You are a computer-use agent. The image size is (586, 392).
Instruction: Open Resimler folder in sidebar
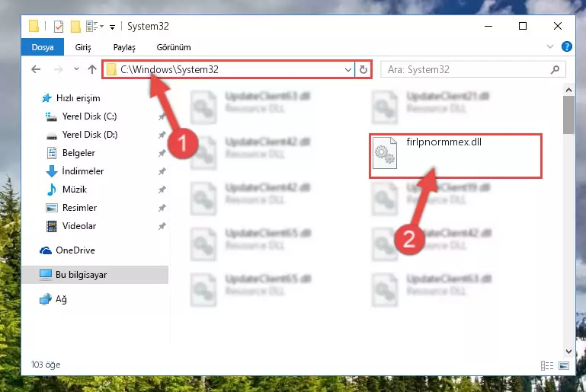(78, 208)
